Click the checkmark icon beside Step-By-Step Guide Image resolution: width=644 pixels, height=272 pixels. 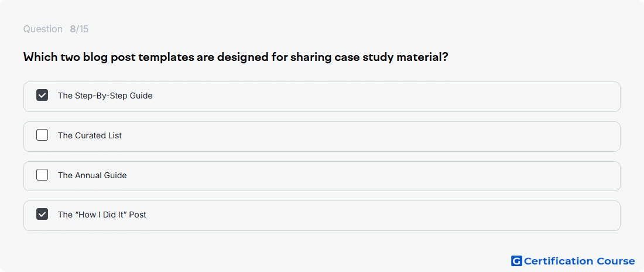42,96
